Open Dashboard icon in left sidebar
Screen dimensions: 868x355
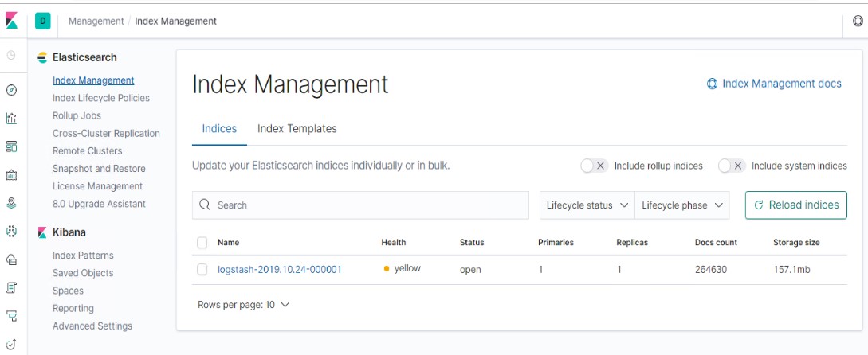pos(12,146)
